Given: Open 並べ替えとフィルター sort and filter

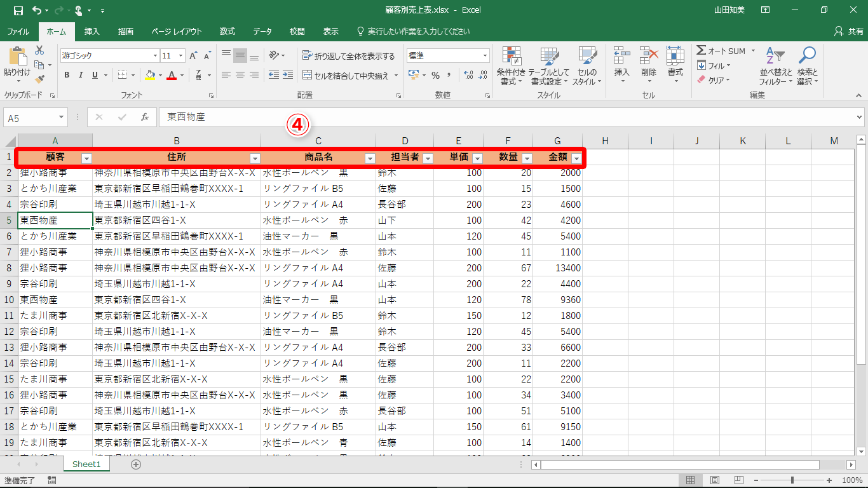Looking at the screenshot, I should tap(776, 66).
